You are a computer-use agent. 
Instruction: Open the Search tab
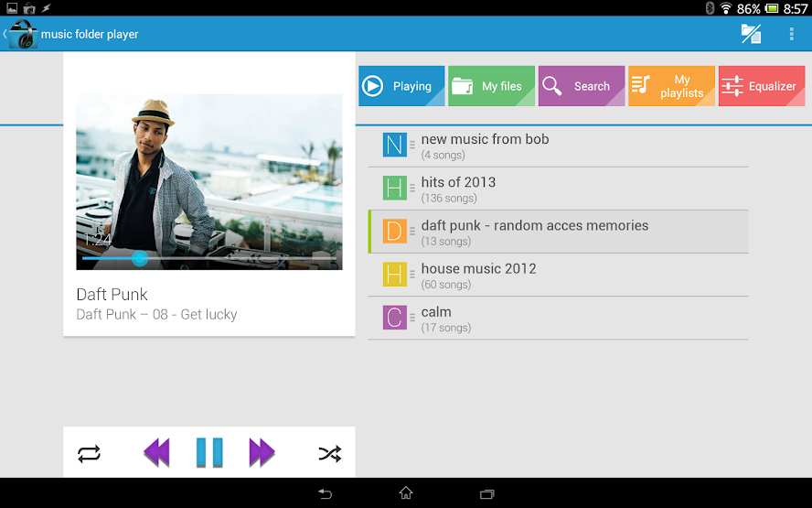pos(582,86)
